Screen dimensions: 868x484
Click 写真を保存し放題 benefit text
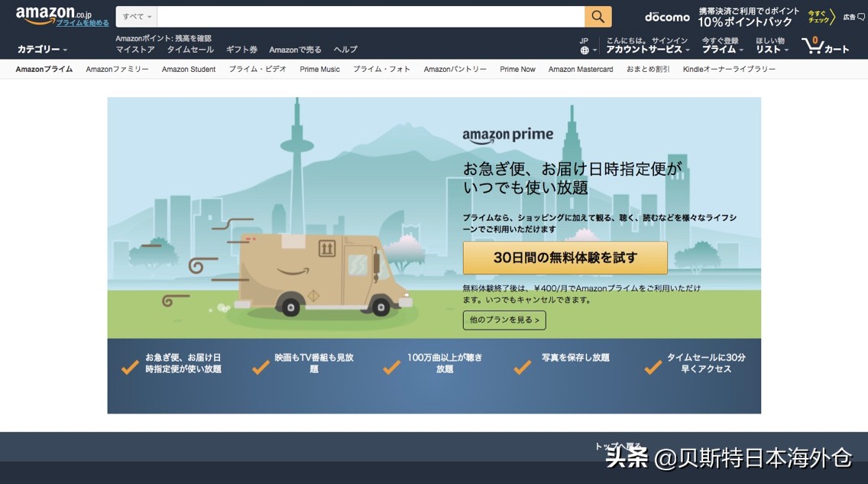[575, 358]
